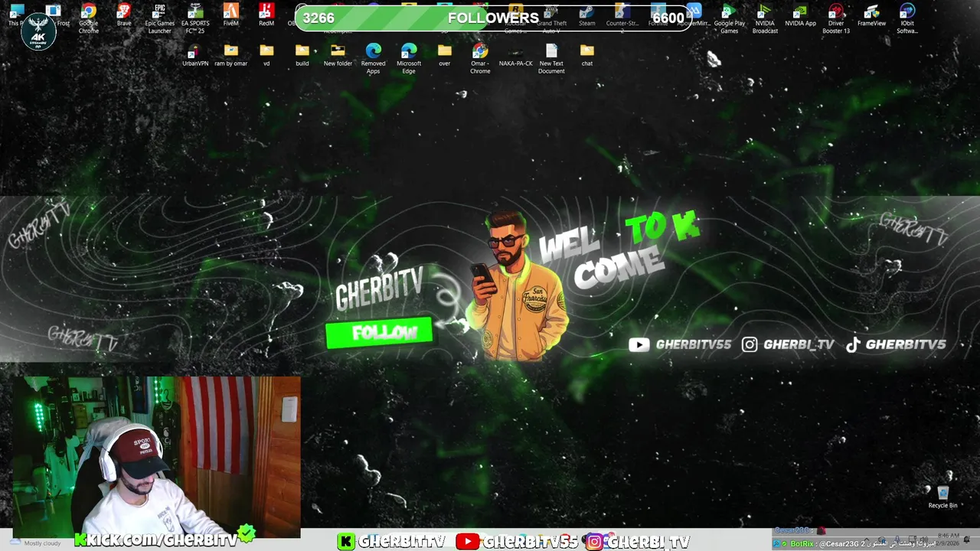Launch the Grand Theft Auto V shortcut
This screenshot has width=980, height=551.
point(551,18)
